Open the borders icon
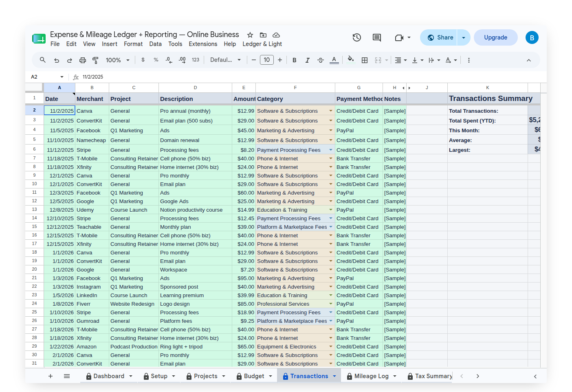The width and height of the screenshot is (572, 392). (x=365, y=60)
